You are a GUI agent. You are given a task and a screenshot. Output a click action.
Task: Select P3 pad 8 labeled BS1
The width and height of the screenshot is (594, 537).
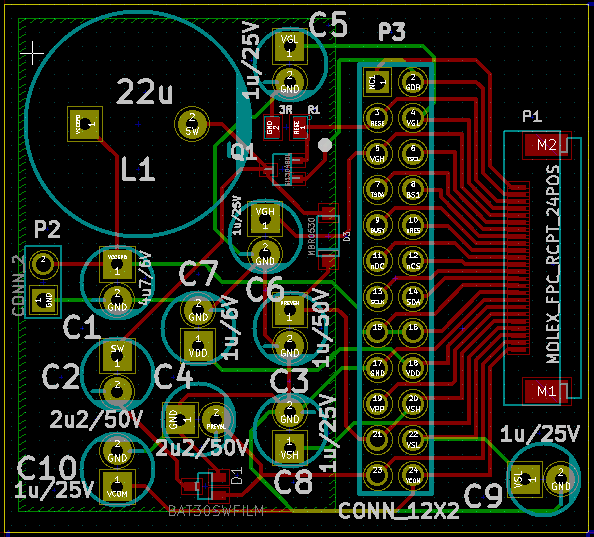(413, 189)
